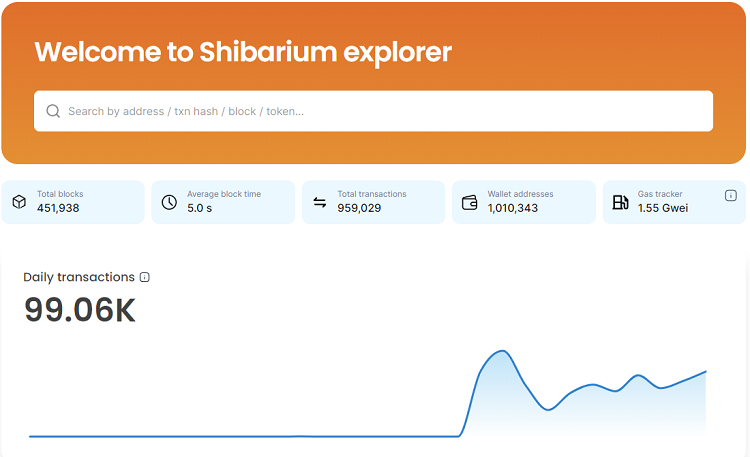This screenshot has height=457, width=750.
Task: Open the Gas tracker info icon
Action: coord(730,195)
